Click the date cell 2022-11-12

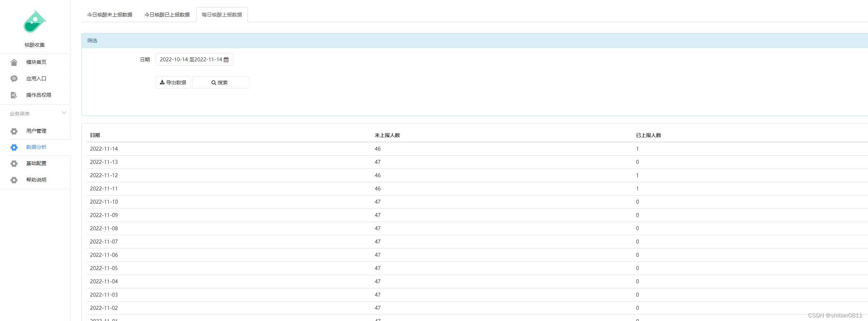pyautogui.click(x=104, y=175)
